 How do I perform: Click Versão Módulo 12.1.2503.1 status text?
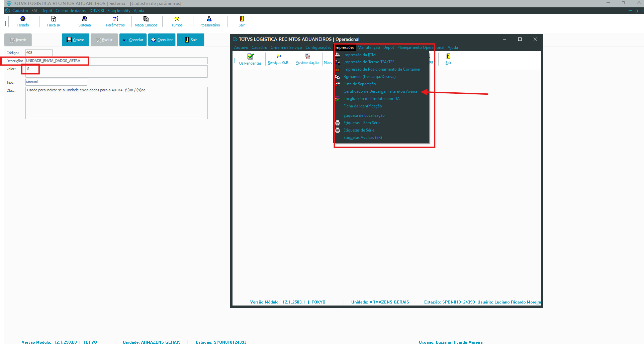point(288,302)
